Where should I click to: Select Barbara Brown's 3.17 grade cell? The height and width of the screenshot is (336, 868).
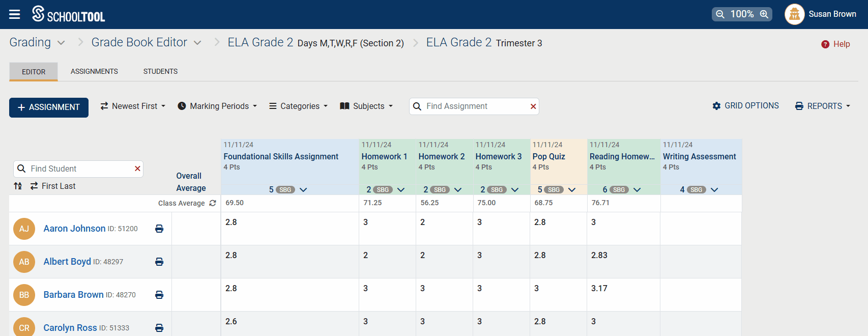pyautogui.click(x=623, y=295)
